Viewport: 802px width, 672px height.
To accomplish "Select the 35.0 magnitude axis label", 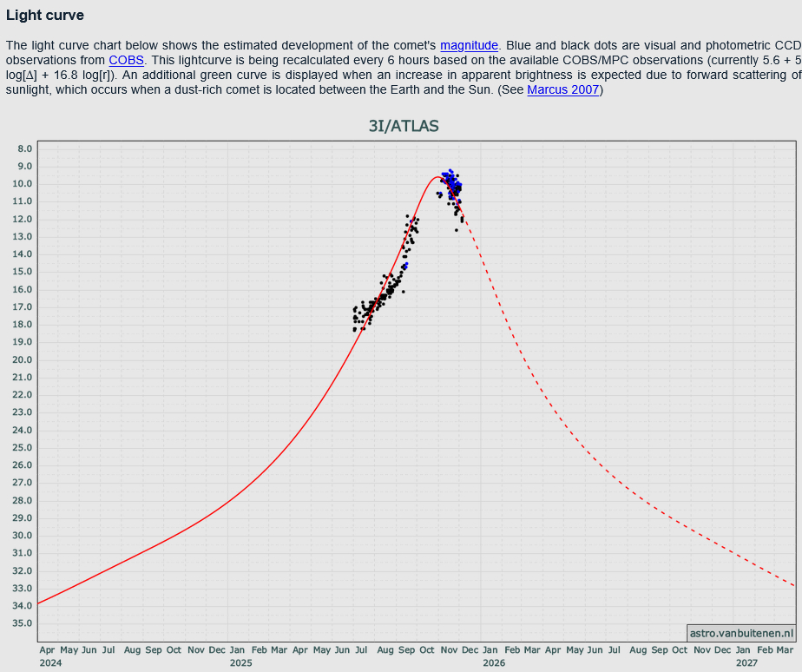I will pyautogui.click(x=23, y=623).
